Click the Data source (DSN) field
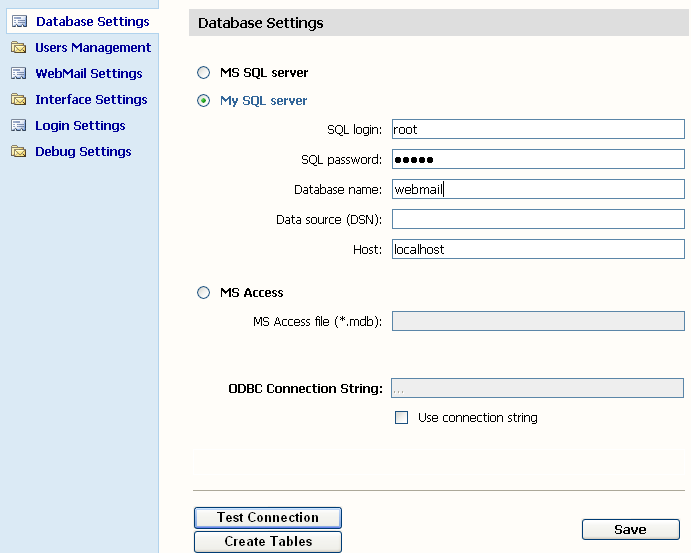The height and width of the screenshot is (553, 691). (538, 219)
